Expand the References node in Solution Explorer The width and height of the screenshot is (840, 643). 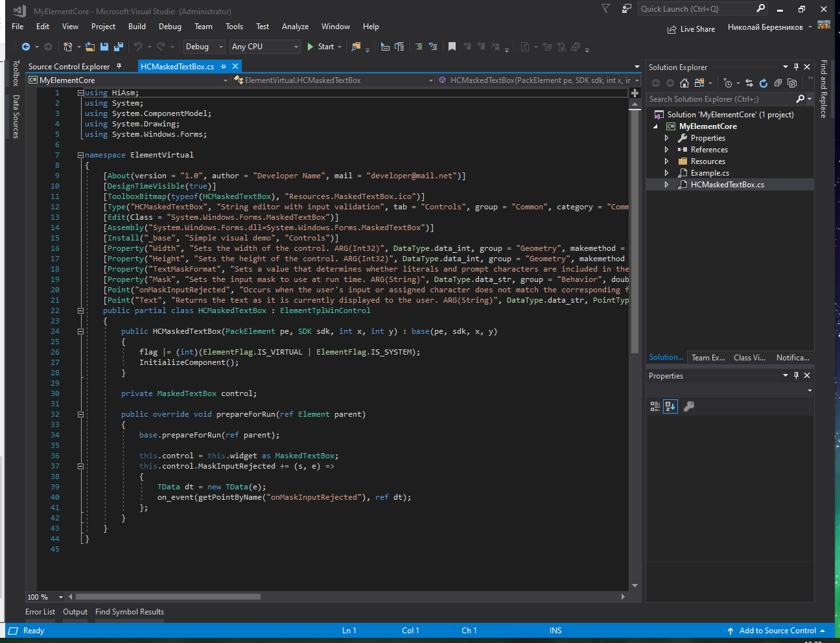pyautogui.click(x=666, y=150)
